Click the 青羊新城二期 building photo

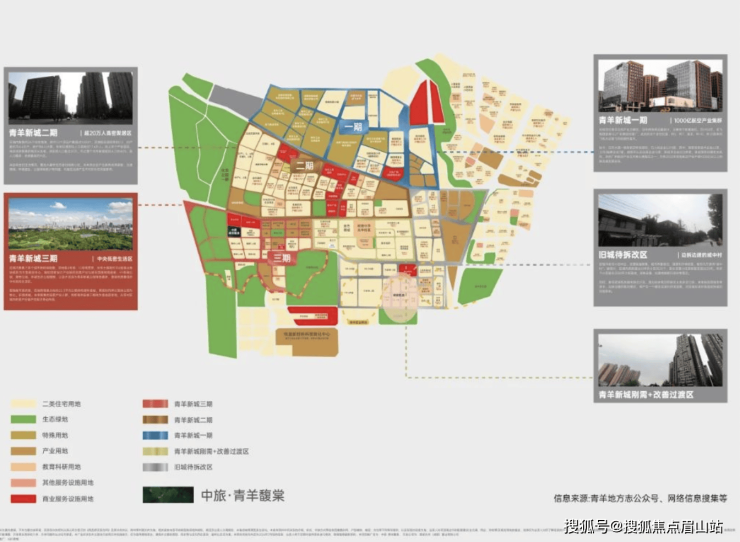[x=71, y=95]
